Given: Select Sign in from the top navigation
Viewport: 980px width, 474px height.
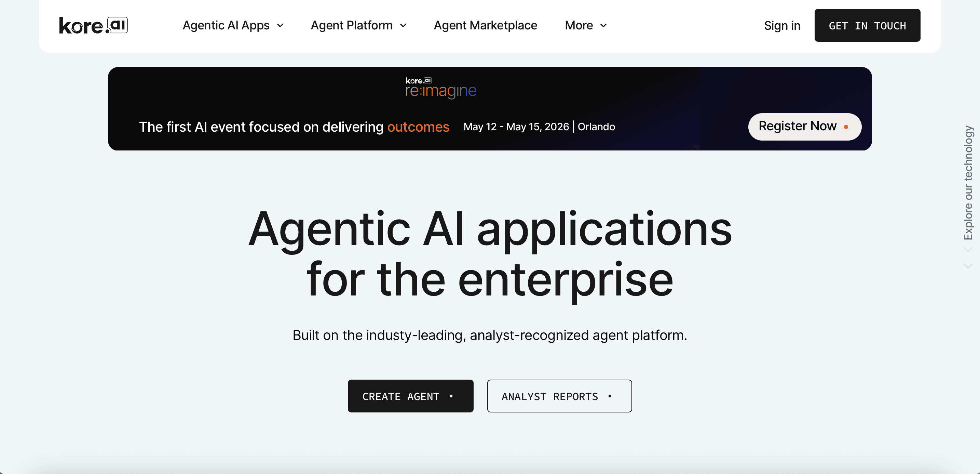Looking at the screenshot, I should tap(782, 25).
